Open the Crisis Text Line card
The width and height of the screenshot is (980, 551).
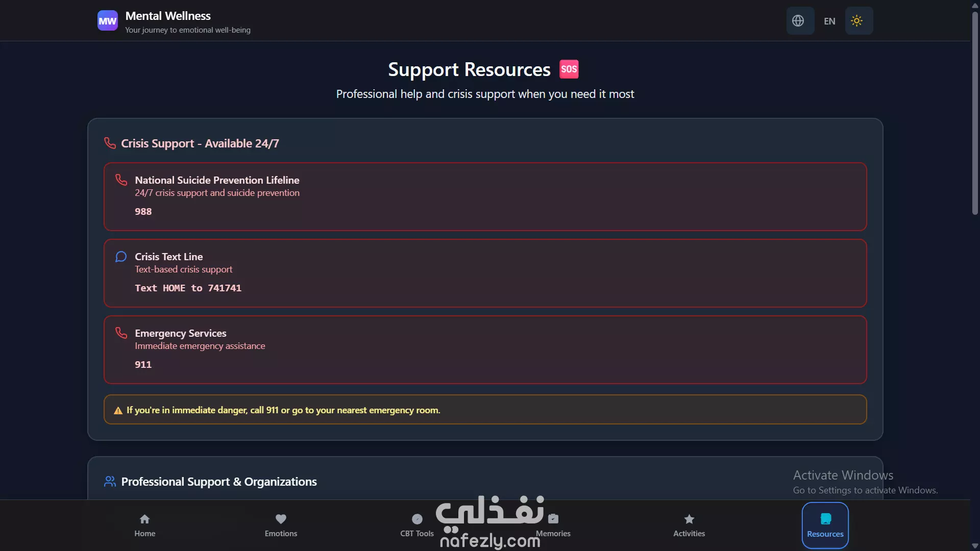[485, 273]
